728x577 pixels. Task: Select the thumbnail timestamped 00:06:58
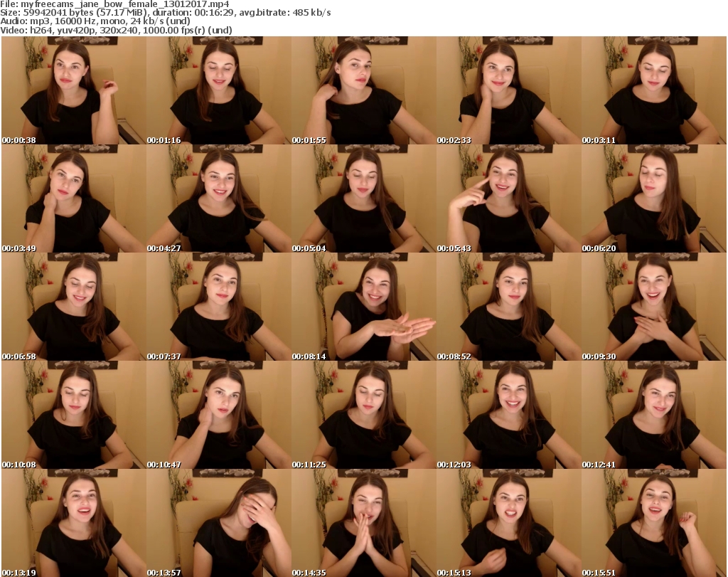pos(74,307)
